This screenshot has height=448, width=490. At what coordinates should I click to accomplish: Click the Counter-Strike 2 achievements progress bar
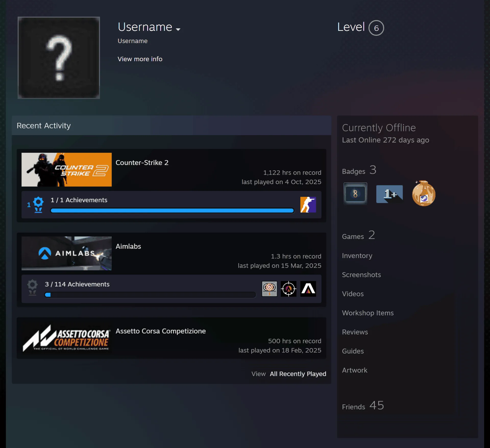[172, 211]
